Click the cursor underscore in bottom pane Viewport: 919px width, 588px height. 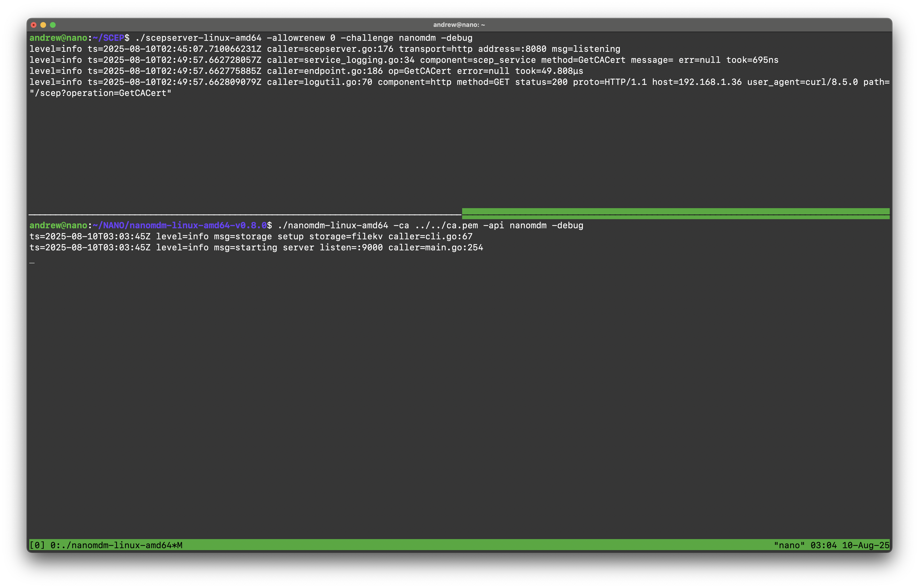(x=32, y=263)
